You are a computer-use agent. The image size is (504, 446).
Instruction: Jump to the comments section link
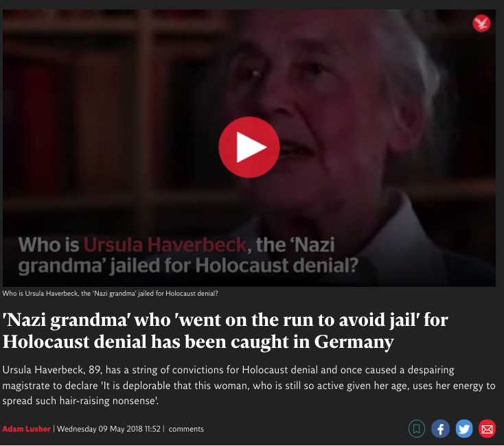(x=186, y=429)
